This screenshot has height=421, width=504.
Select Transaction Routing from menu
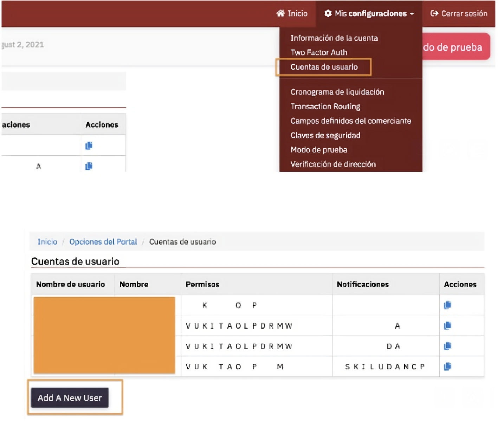point(325,106)
